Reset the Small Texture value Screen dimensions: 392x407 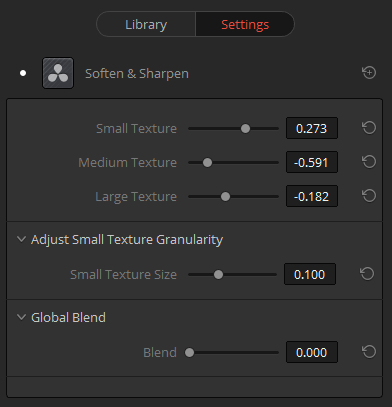pos(369,128)
